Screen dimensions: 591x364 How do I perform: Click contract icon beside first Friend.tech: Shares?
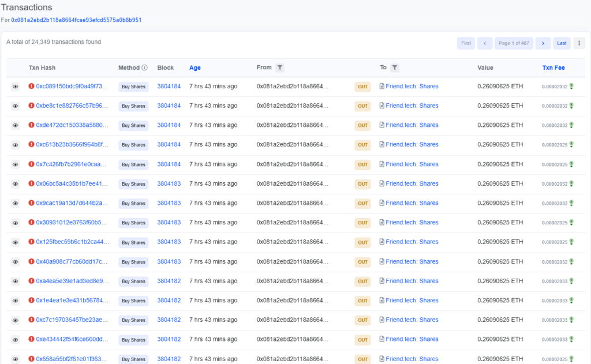381,87
